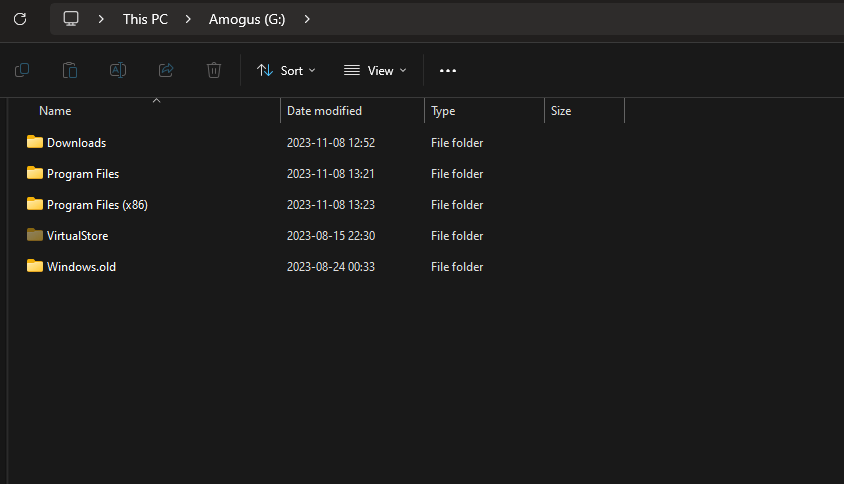Sort by the Name column header
The height and width of the screenshot is (484, 844).
click(x=55, y=111)
